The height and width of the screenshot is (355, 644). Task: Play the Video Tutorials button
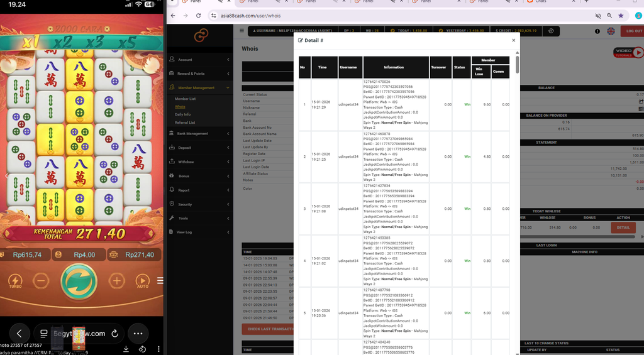tap(628, 53)
